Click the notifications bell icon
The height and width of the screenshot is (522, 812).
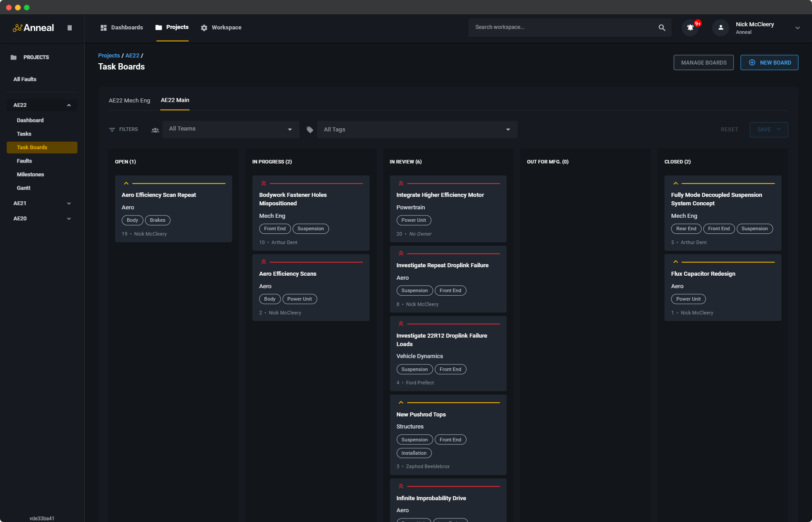pyautogui.click(x=690, y=28)
